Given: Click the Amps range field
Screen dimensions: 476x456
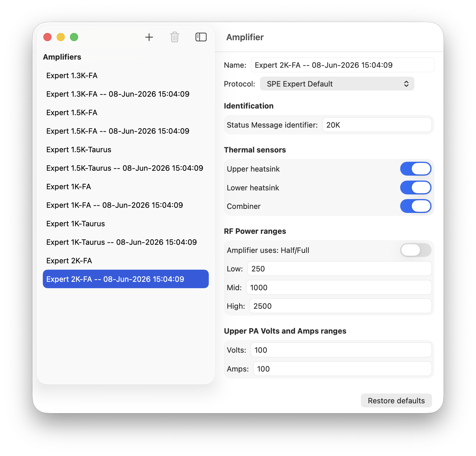Looking at the screenshot, I should click(x=342, y=369).
